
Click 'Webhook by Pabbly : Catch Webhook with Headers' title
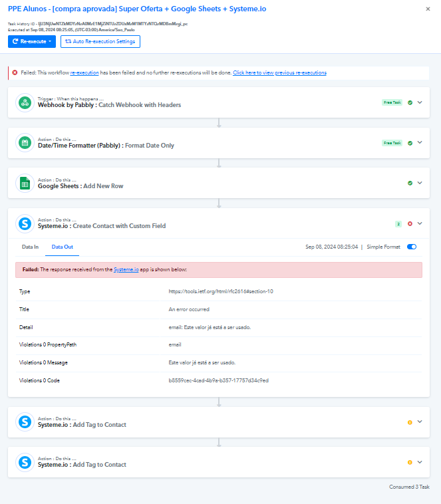point(109,105)
